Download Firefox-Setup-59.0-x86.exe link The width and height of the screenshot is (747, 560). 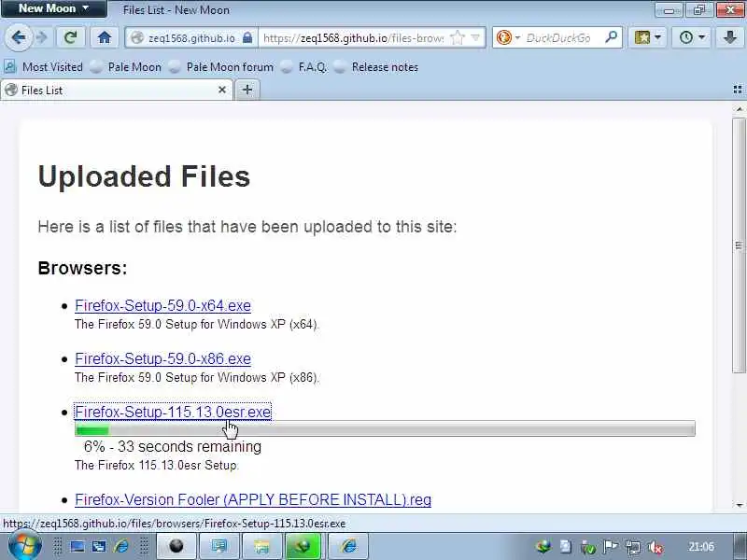click(x=162, y=359)
